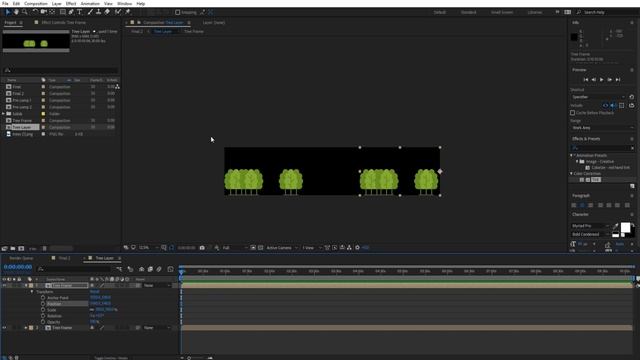Select the Zoom magnifier tool

coord(25,12)
